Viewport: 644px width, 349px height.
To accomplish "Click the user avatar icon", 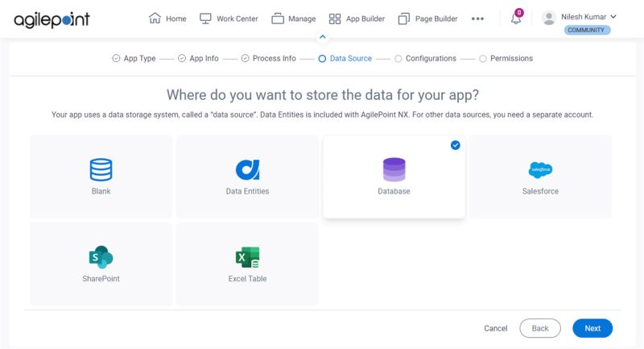I will click(549, 18).
